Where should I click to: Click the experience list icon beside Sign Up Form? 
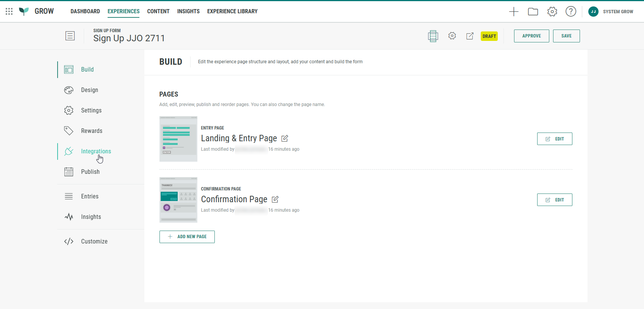coord(70,36)
